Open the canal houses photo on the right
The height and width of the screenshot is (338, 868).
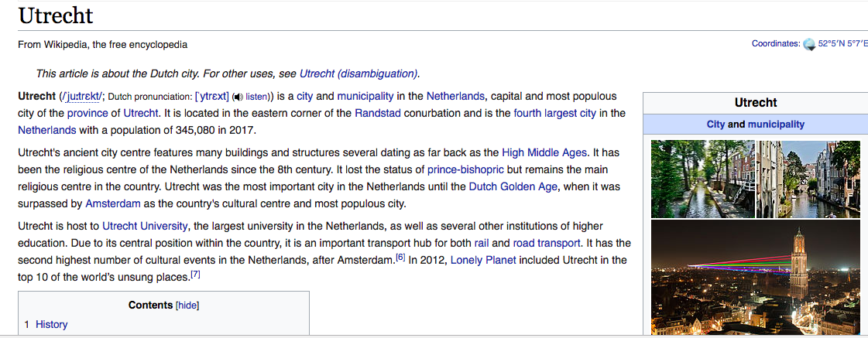(808, 179)
